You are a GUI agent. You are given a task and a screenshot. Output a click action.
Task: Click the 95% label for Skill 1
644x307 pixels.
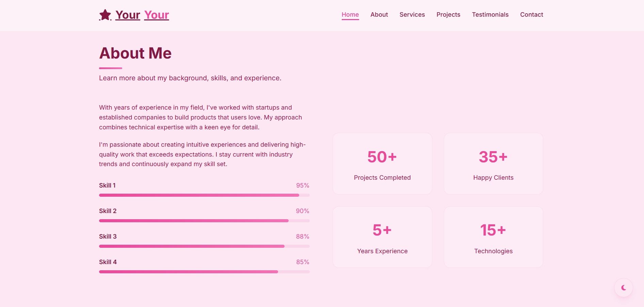coord(303,185)
